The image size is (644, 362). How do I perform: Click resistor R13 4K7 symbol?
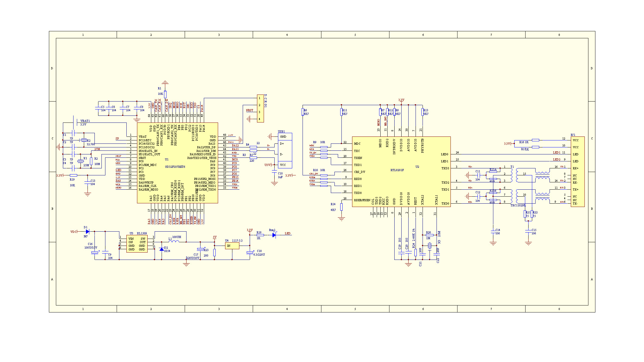[x=423, y=112]
